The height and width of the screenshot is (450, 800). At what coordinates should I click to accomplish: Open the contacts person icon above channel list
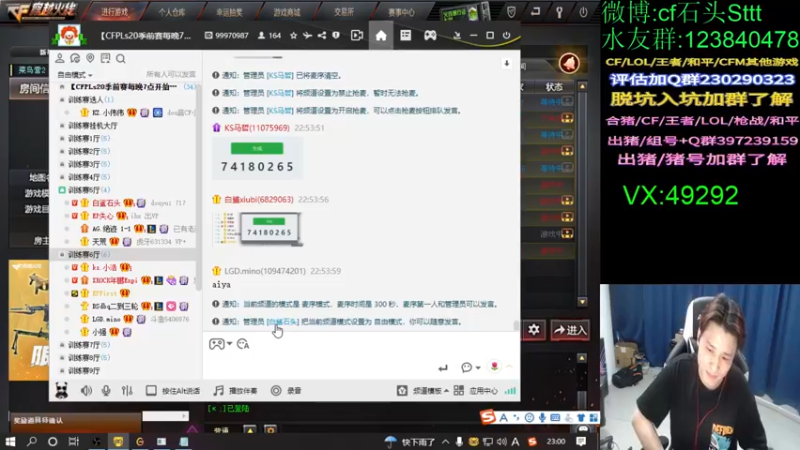pyautogui.click(x=60, y=58)
